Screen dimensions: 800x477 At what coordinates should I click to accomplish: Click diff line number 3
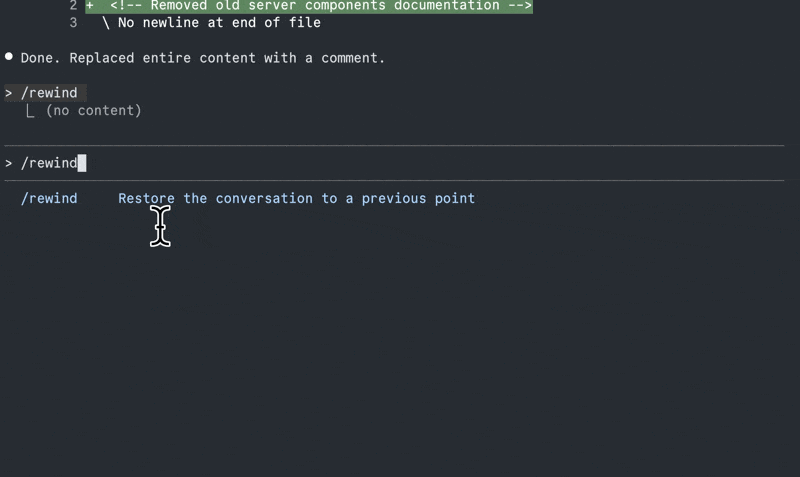pyautogui.click(x=74, y=22)
